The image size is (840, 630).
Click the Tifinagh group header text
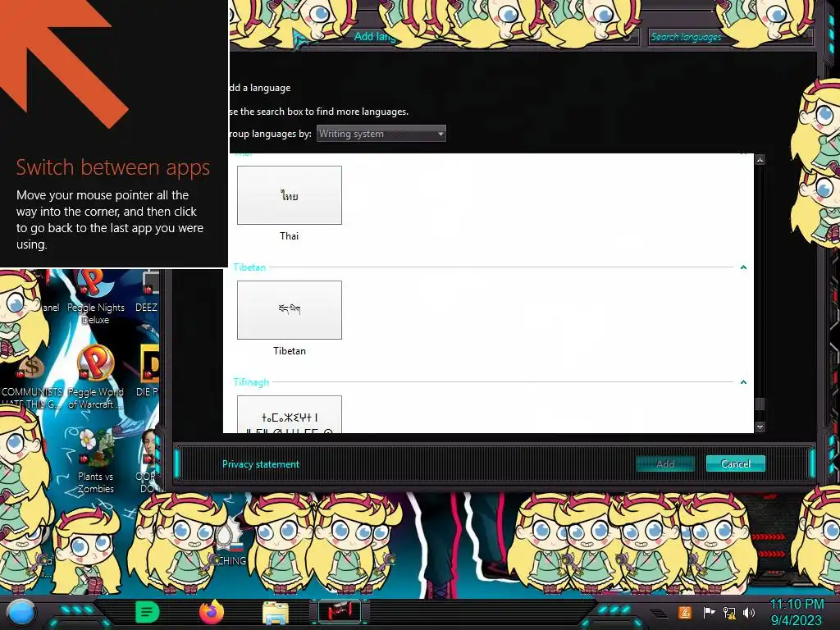click(251, 382)
